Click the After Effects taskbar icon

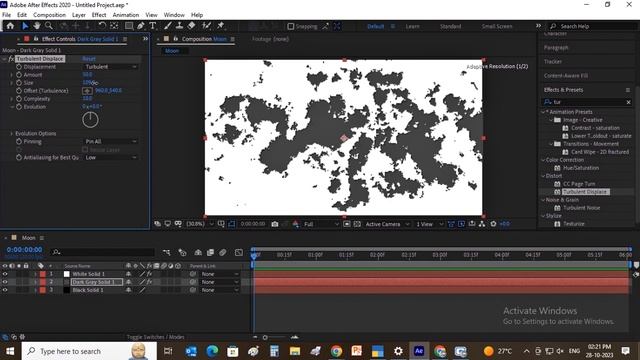[x=419, y=351]
